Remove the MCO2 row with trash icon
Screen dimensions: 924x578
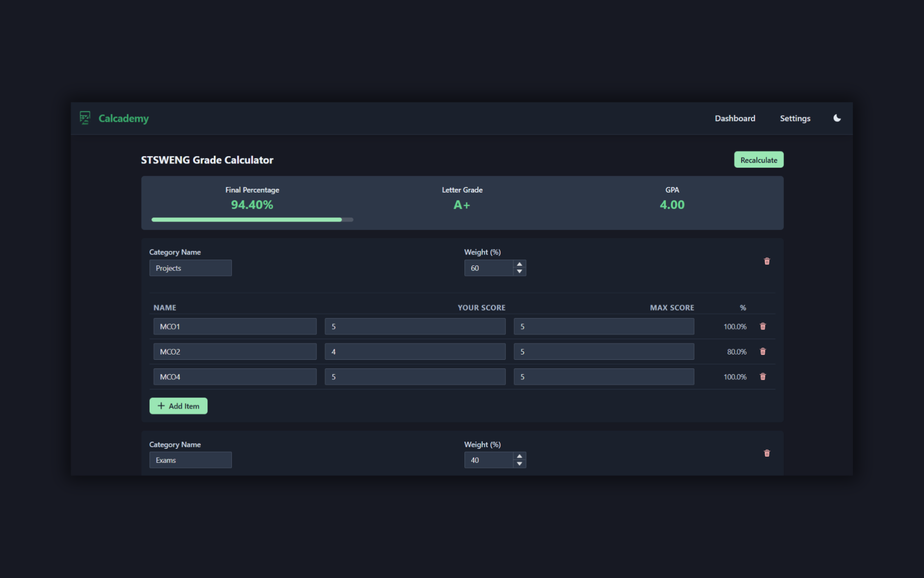[762, 352]
